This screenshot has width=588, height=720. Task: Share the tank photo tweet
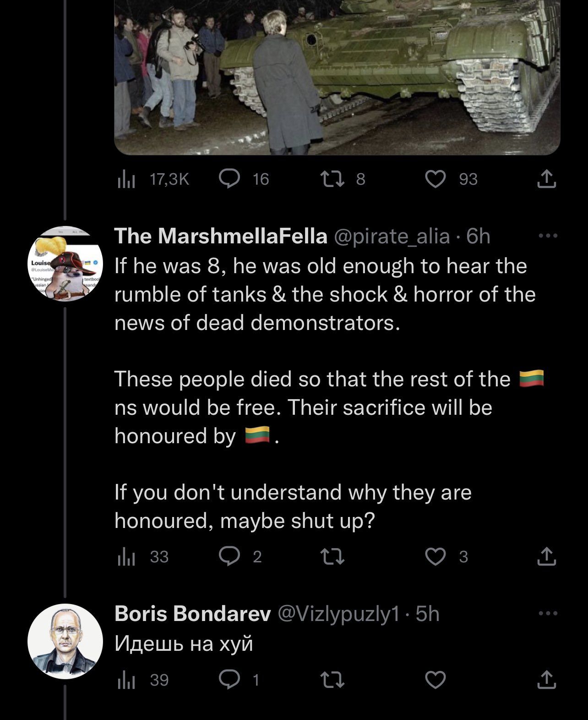click(546, 179)
